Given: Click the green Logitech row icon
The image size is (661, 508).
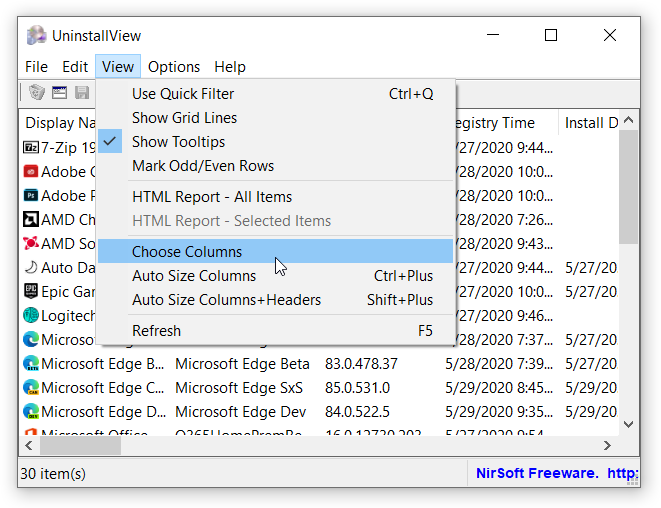Looking at the screenshot, I should tap(31, 315).
